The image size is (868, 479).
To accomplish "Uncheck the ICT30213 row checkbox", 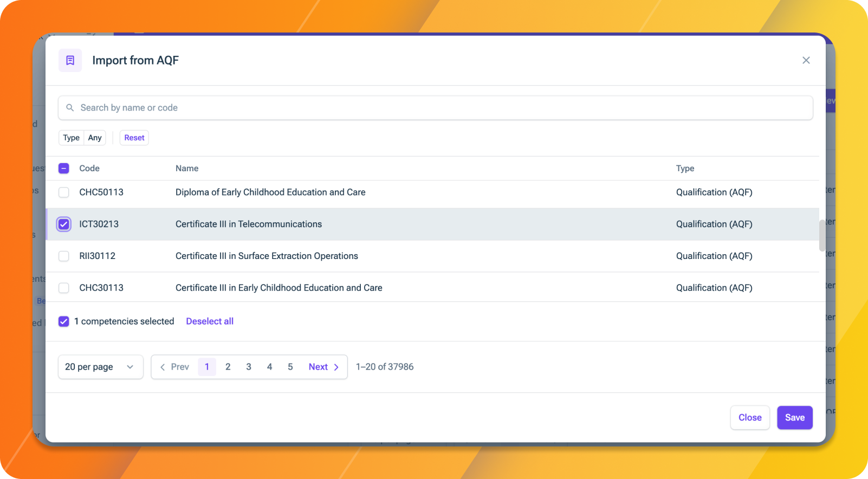I will 64,224.
